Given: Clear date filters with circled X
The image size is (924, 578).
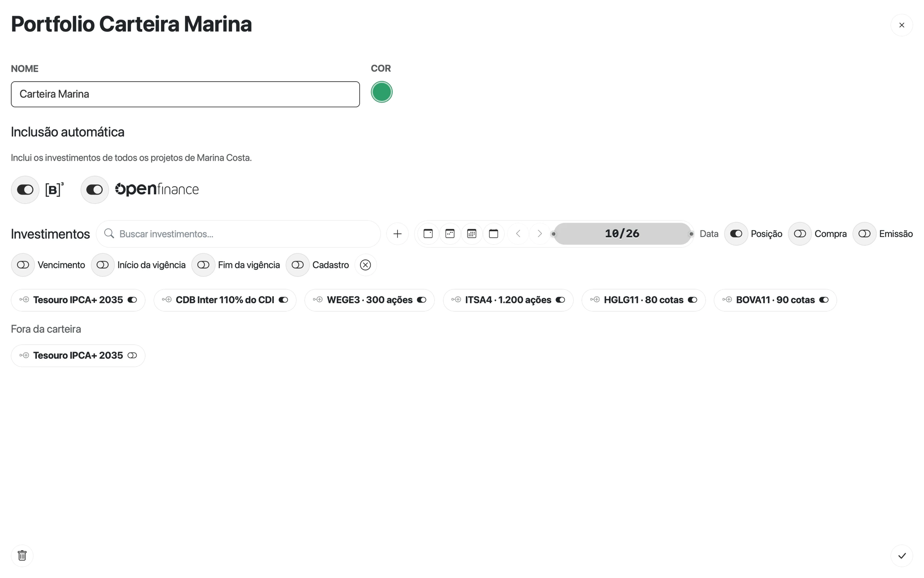Looking at the screenshot, I should tap(365, 265).
